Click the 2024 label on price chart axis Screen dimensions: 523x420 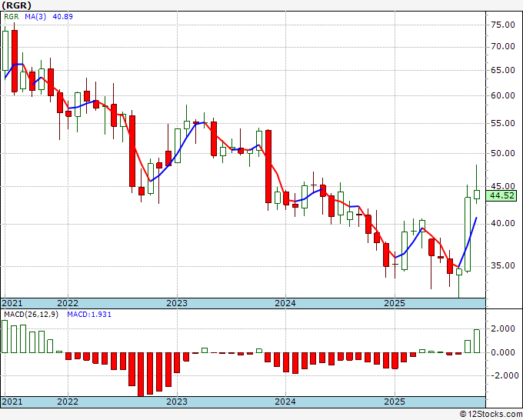[285, 303]
